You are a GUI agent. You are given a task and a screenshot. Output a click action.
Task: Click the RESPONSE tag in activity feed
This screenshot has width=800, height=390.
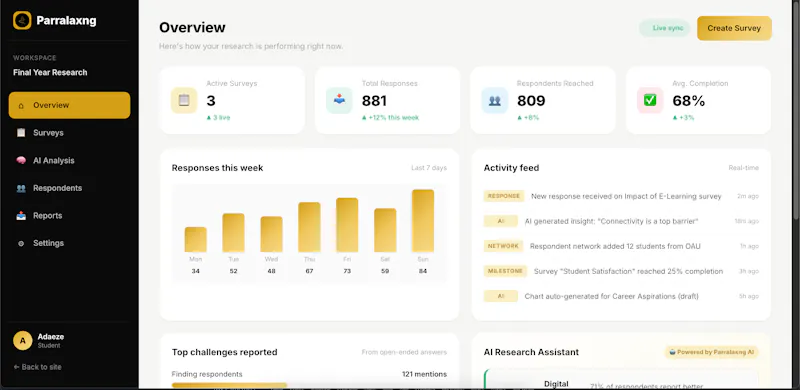(x=504, y=196)
